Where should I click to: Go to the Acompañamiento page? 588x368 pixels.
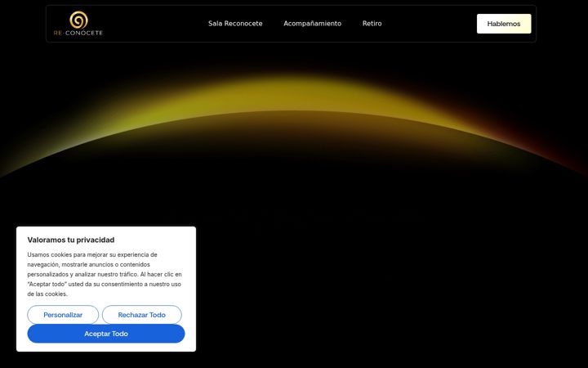tap(312, 24)
